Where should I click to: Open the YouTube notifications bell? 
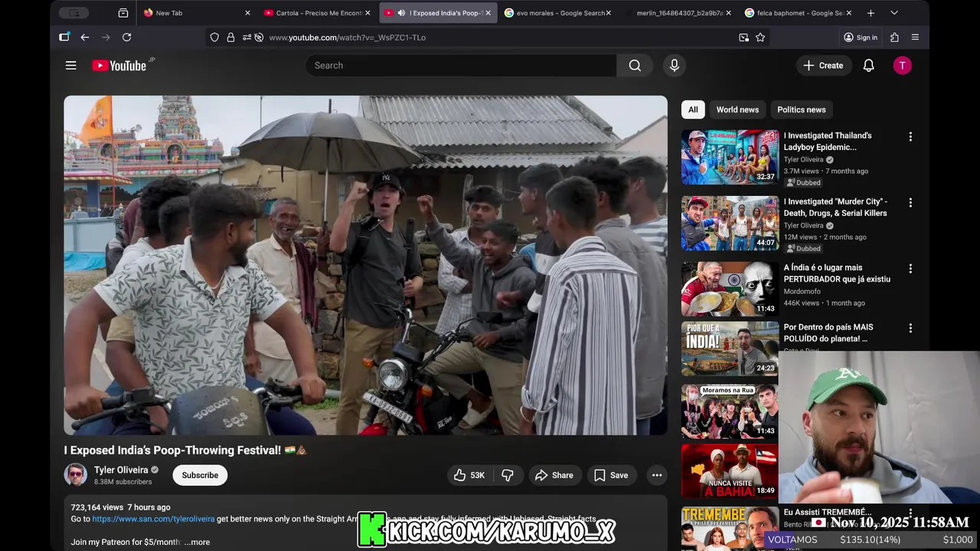868,66
